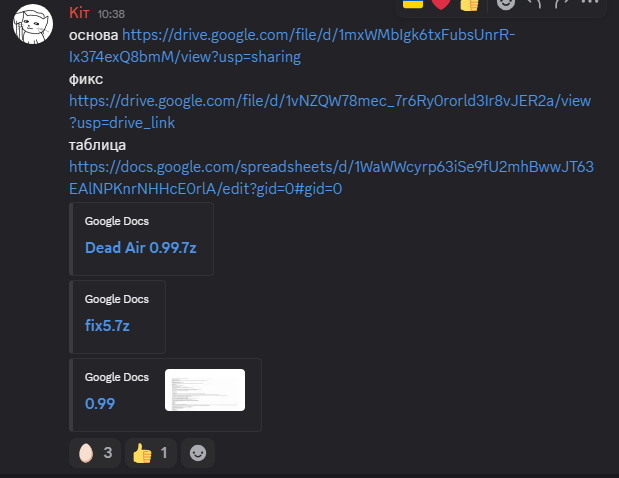Open the Dead Air 0.99.7z embed title

point(141,248)
